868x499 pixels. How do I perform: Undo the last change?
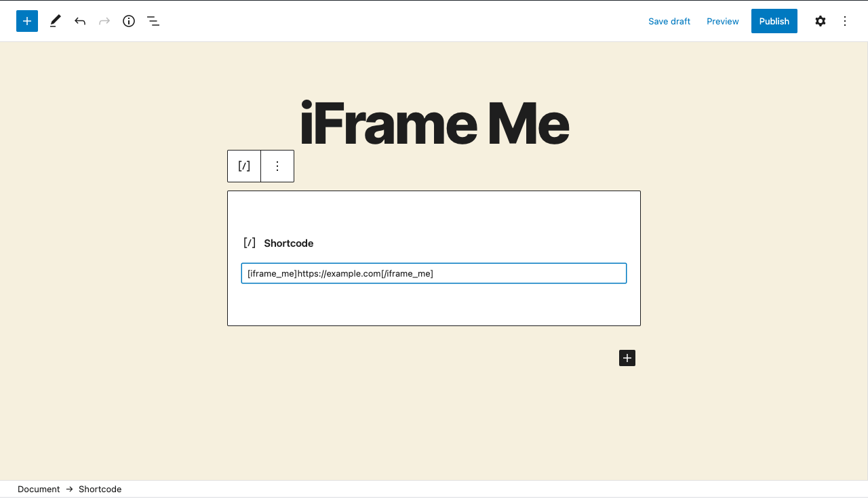point(80,21)
